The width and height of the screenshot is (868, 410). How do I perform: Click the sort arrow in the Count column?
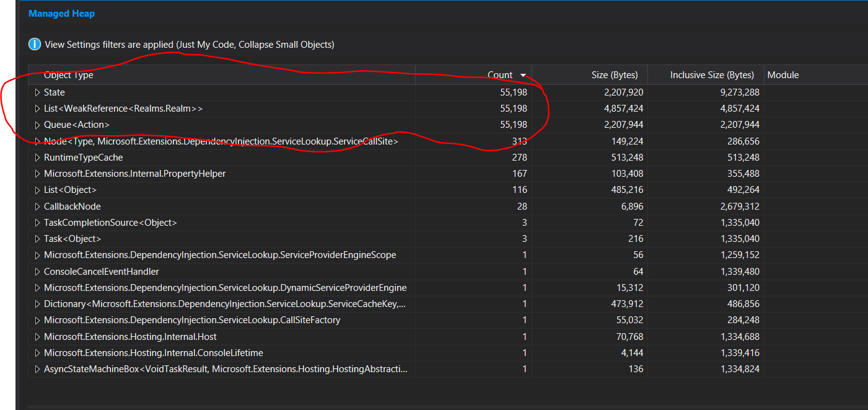[522, 74]
